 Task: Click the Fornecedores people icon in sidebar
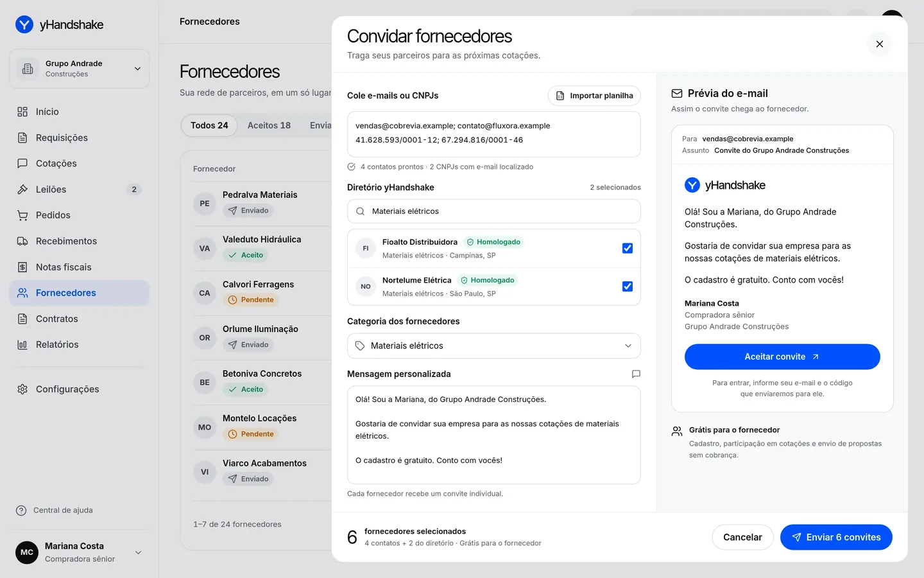point(22,293)
